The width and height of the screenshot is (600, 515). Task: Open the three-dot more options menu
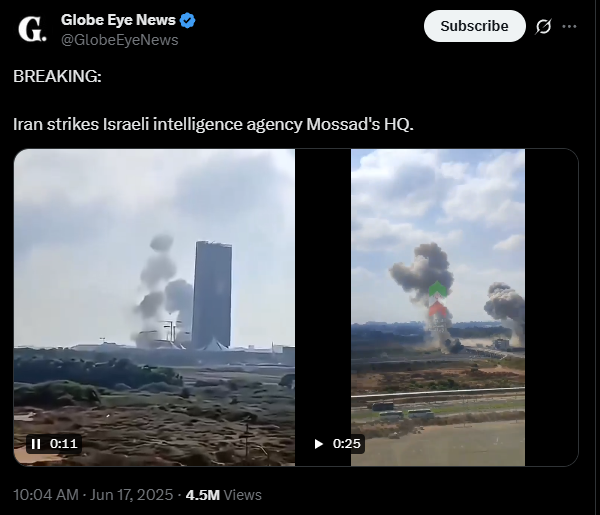pos(569,26)
